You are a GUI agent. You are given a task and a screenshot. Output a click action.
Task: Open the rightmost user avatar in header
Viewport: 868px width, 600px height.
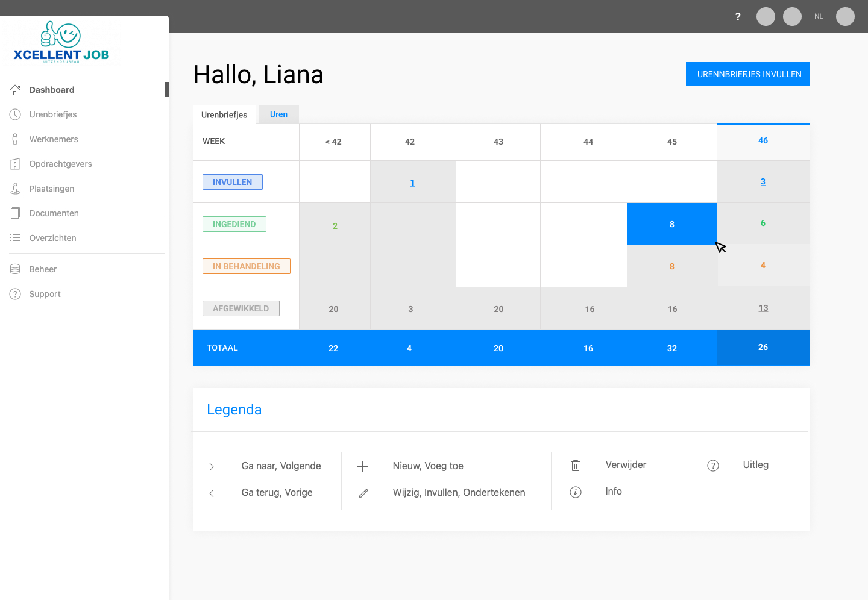coord(845,17)
